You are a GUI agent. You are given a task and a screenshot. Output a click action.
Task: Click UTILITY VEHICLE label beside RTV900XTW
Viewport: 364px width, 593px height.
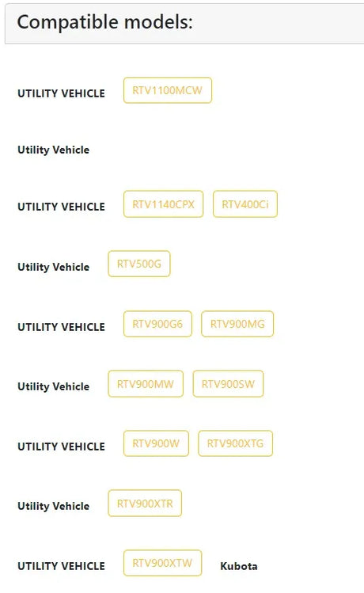click(x=61, y=566)
